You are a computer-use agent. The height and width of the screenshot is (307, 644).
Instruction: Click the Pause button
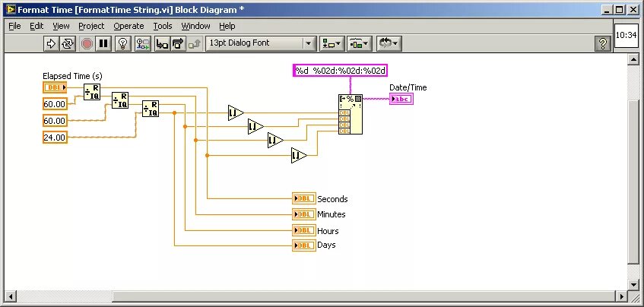pos(103,43)
